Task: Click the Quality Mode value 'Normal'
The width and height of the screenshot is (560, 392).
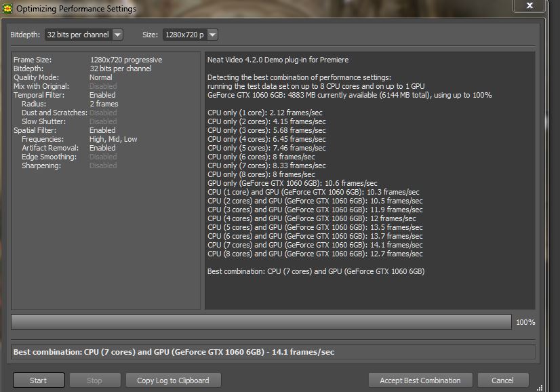Action: pos(101,77)
